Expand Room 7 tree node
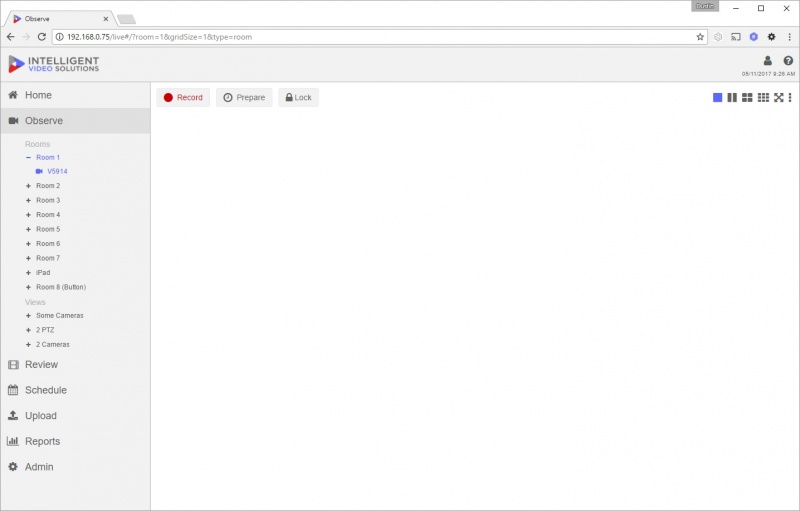This screenshot has height=511, width=800. coord(29,258)
